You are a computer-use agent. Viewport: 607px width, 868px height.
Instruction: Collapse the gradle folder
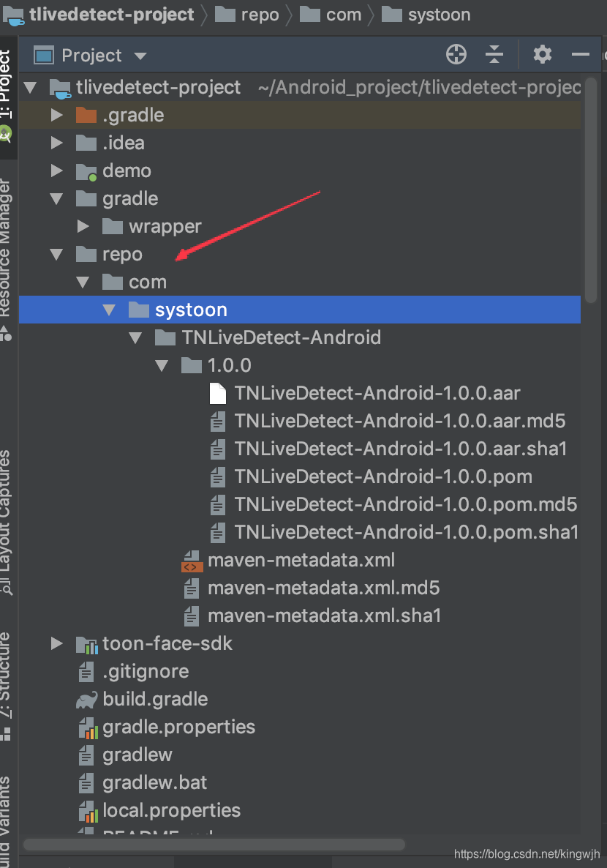point(56,199)
